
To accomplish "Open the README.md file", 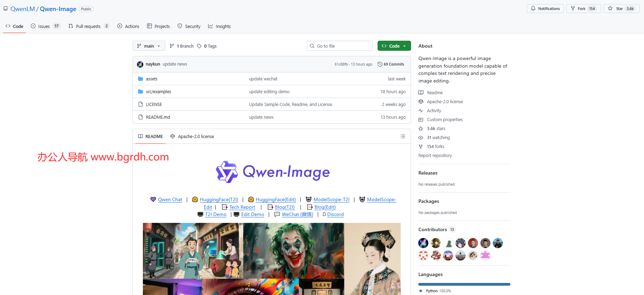I will tap(158, 117).
